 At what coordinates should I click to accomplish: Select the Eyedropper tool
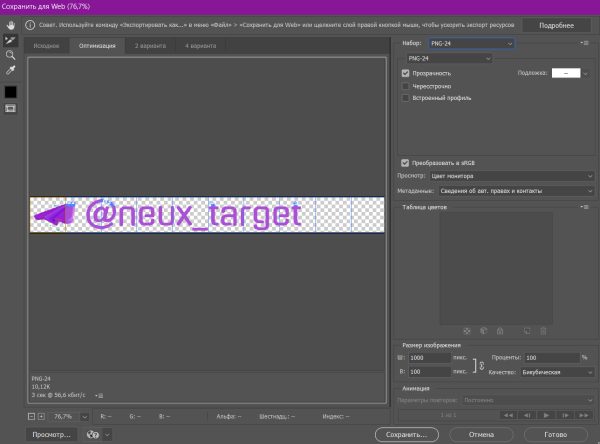tap(10, 71)
